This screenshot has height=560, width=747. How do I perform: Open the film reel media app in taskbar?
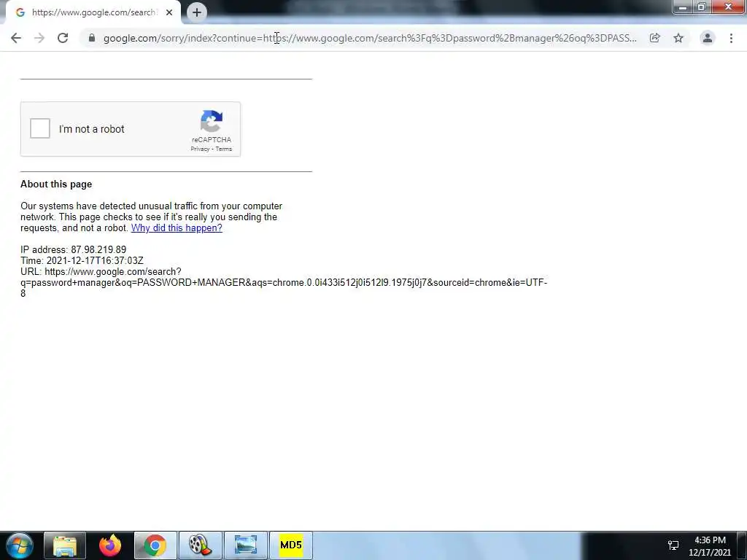(x=200, y=545)
